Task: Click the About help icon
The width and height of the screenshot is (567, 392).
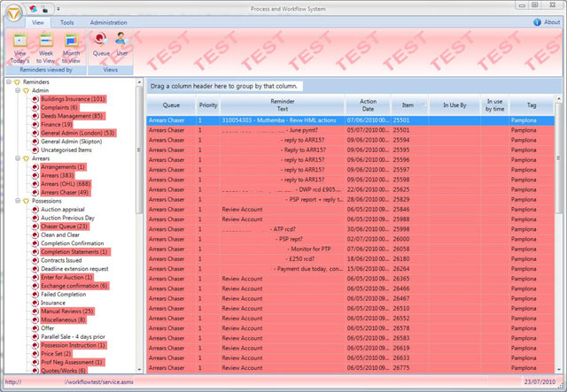Action: pos(537,22)
